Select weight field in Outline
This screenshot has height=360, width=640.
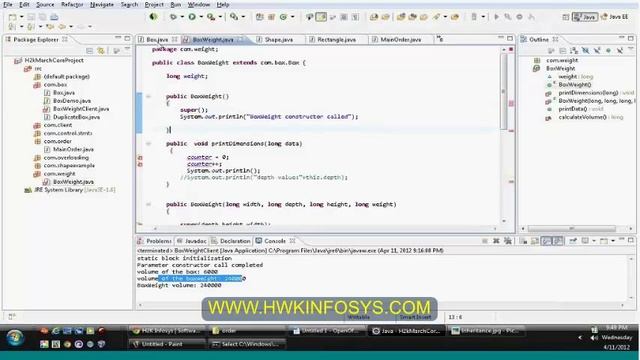tap(576, 77)
